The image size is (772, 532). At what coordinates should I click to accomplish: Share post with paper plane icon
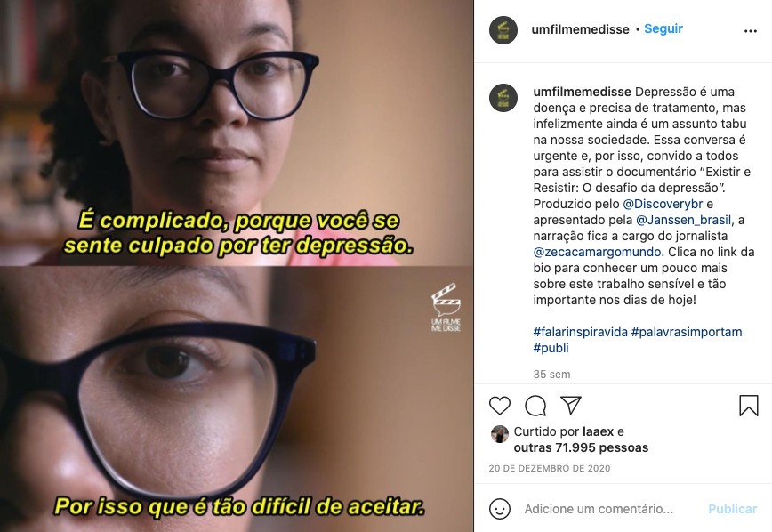[x=571, y=405]
